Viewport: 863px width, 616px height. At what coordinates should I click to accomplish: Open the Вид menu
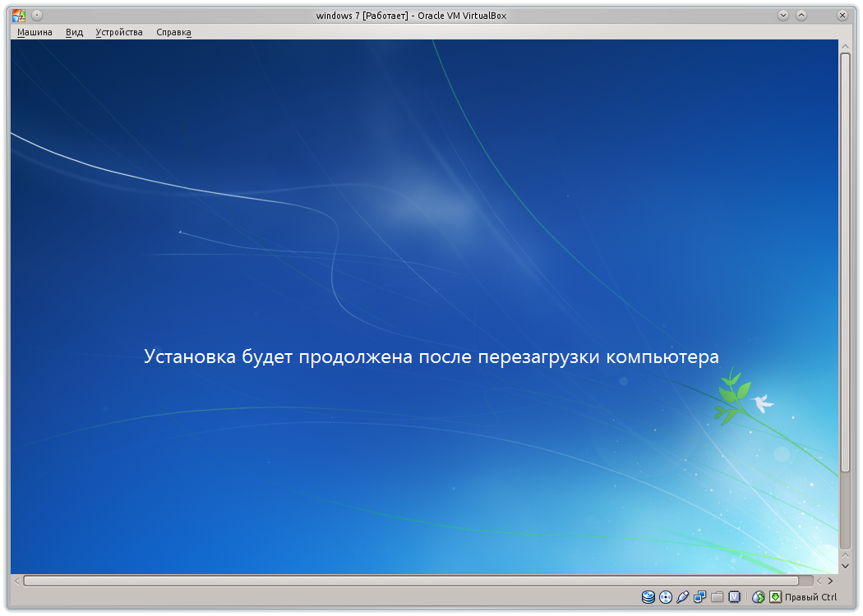pyautogui.click(x=73, y=31)
